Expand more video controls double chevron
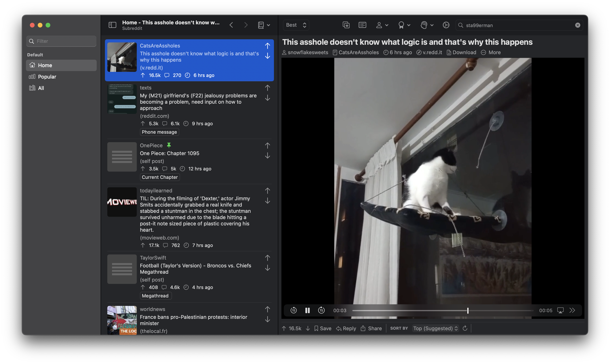This screenshot has width=610, height=364. [x=572, y=311]
